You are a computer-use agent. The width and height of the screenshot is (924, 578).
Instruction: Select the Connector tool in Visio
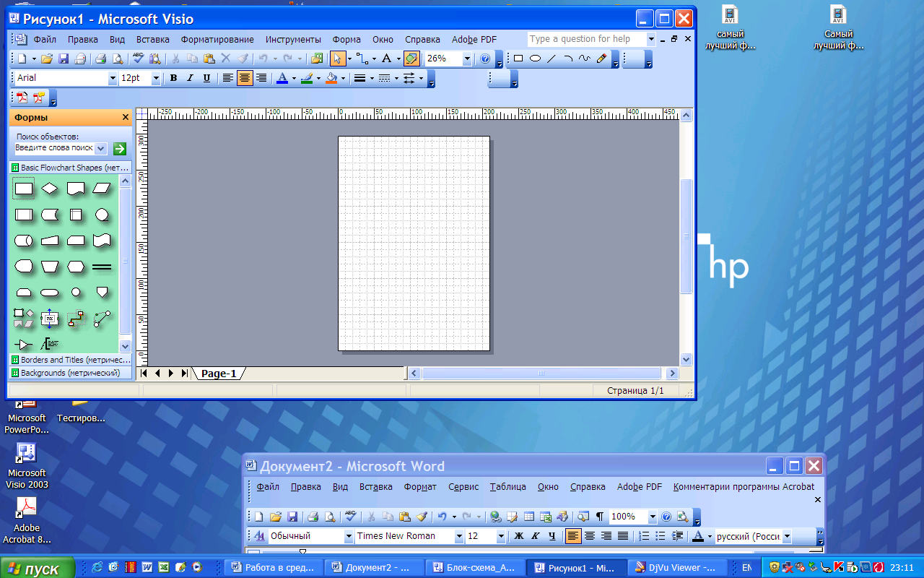(x=362, y=59)
